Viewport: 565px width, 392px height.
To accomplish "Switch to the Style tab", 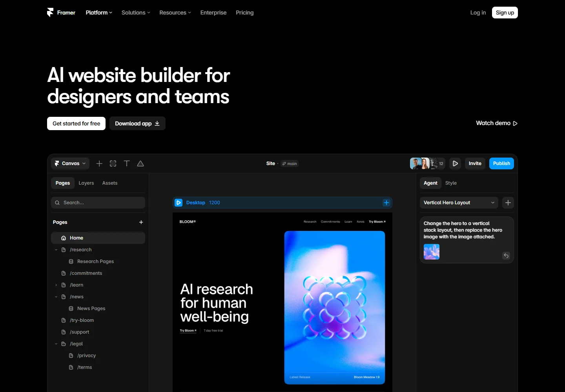I will tap(451, 183).
